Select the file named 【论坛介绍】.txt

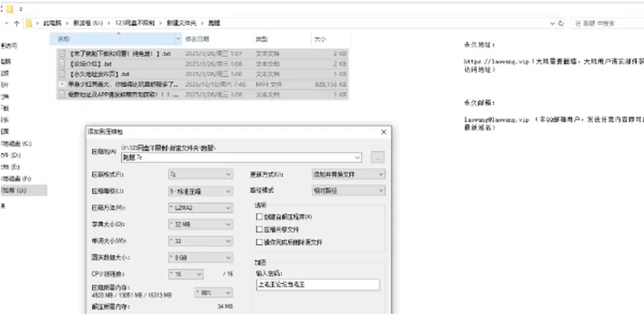91,64
